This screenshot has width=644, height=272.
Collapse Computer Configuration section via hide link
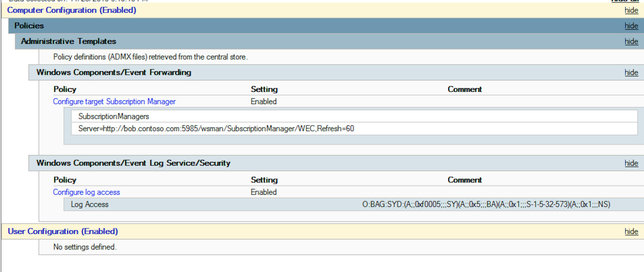click(631, 11)
